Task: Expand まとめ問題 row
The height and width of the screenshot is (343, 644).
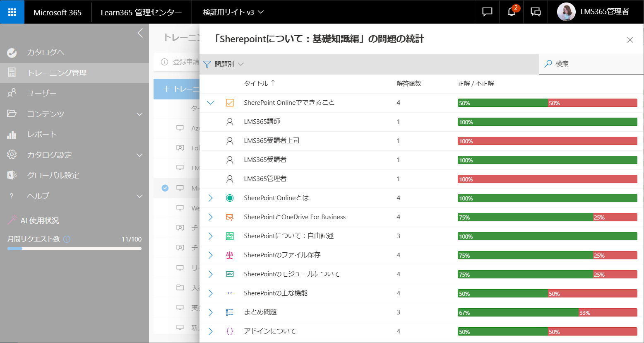Action: coord(211,312)
